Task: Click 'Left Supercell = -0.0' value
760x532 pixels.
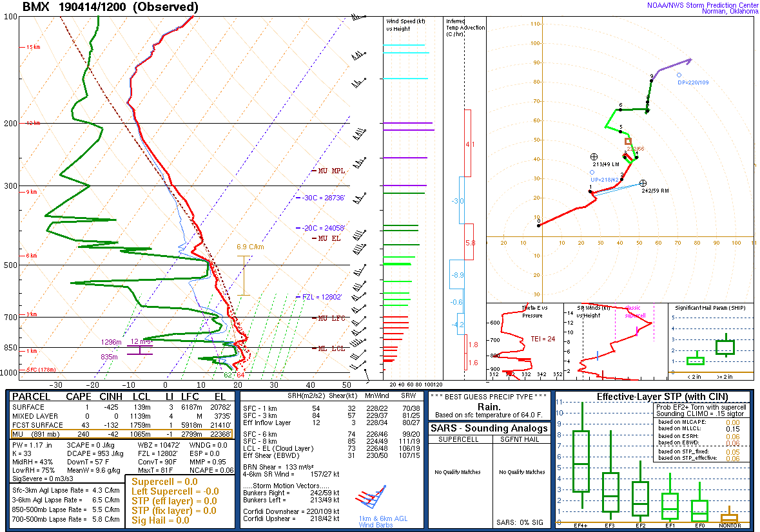Action: 175,491
